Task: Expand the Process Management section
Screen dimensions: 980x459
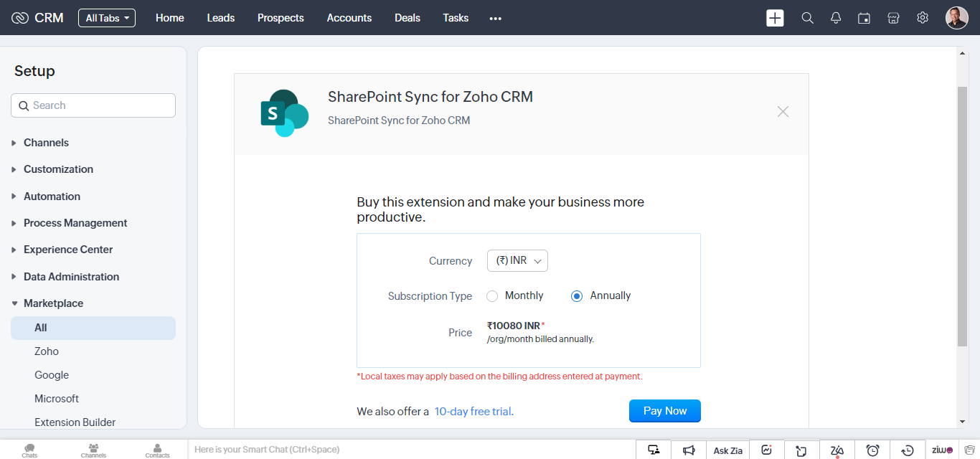Action: click(x=75, y=223)
